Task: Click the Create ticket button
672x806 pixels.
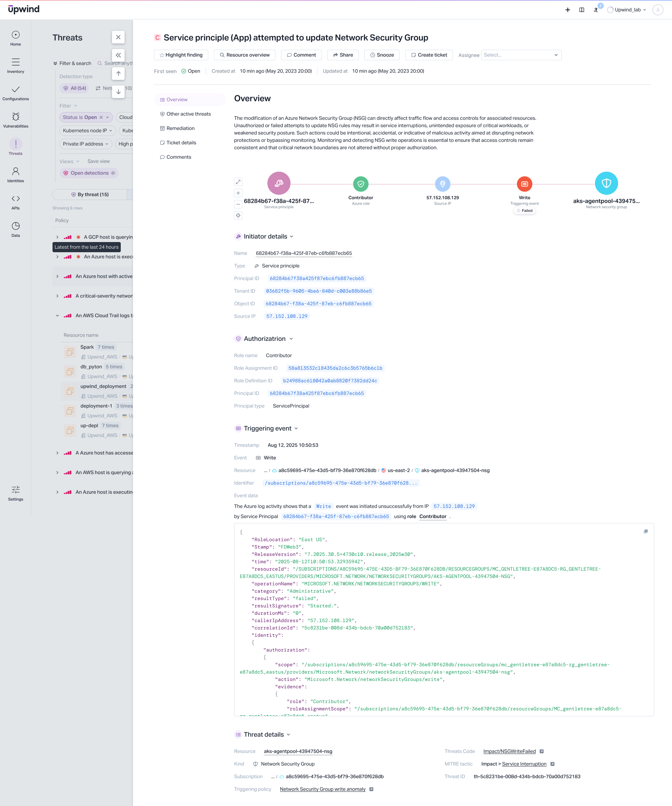Action: 429,55
